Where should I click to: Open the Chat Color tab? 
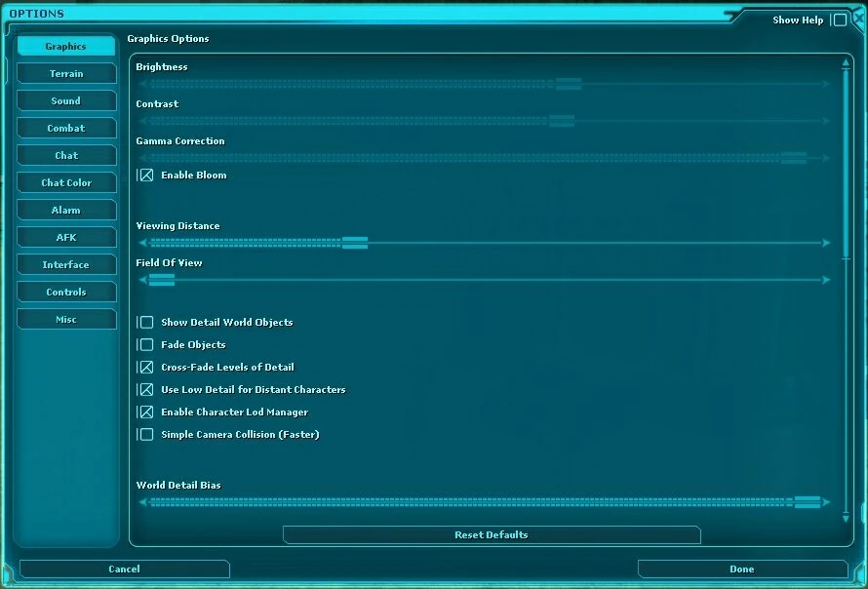tap(66, 182)
